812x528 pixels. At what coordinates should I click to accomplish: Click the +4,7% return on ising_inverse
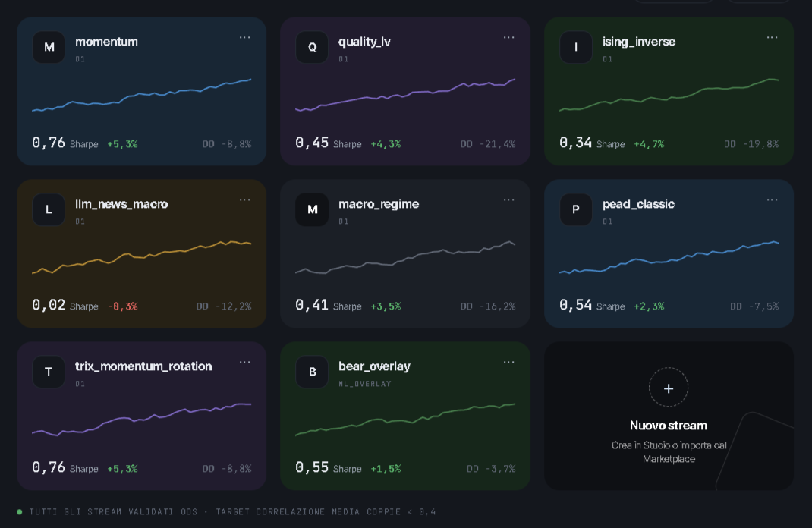pos(649,144)
